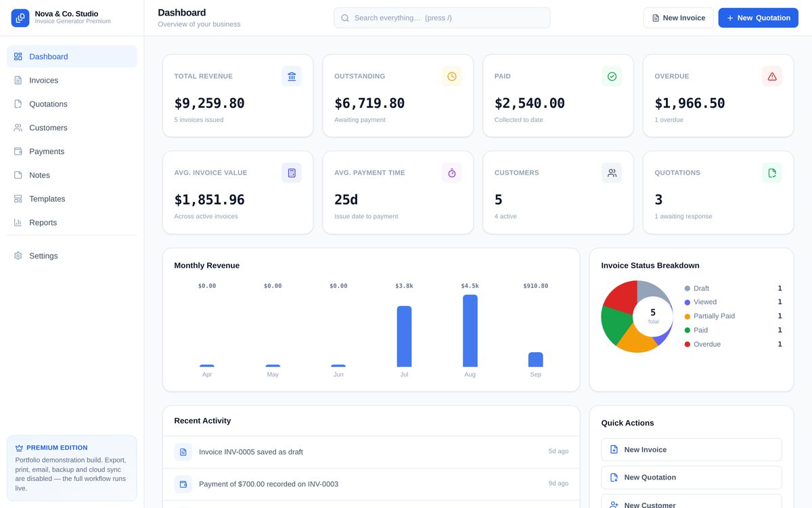Viewport: 812px width, 508px height.
Task: Click the $1,851.96 average invoice value
Action: (x=209, y=200)
